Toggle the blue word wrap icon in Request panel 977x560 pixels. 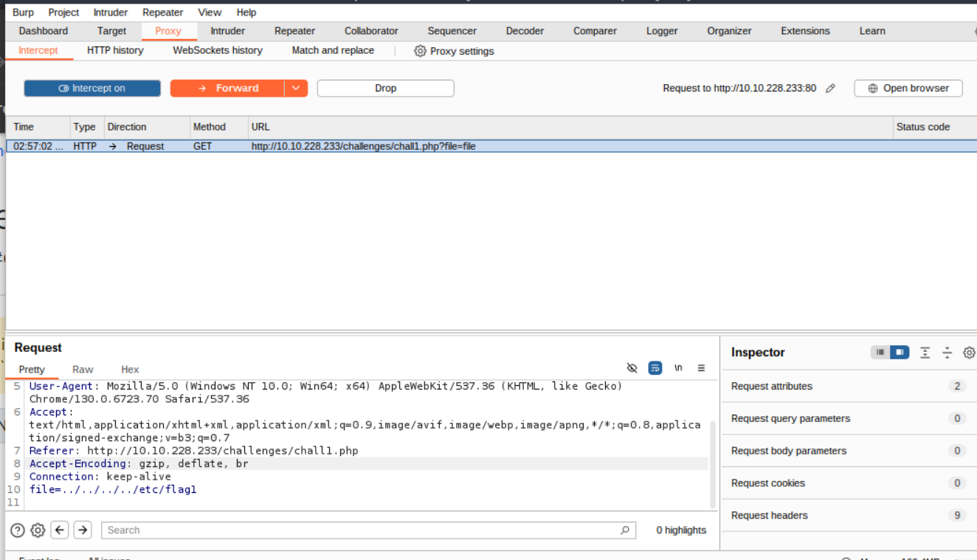[x=655, y=368]
